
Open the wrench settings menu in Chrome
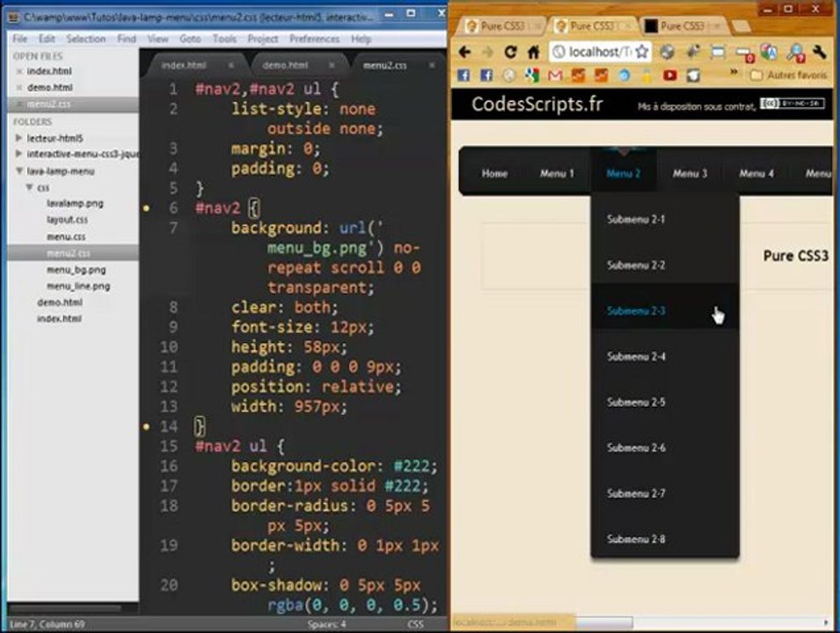pos(820,52)
